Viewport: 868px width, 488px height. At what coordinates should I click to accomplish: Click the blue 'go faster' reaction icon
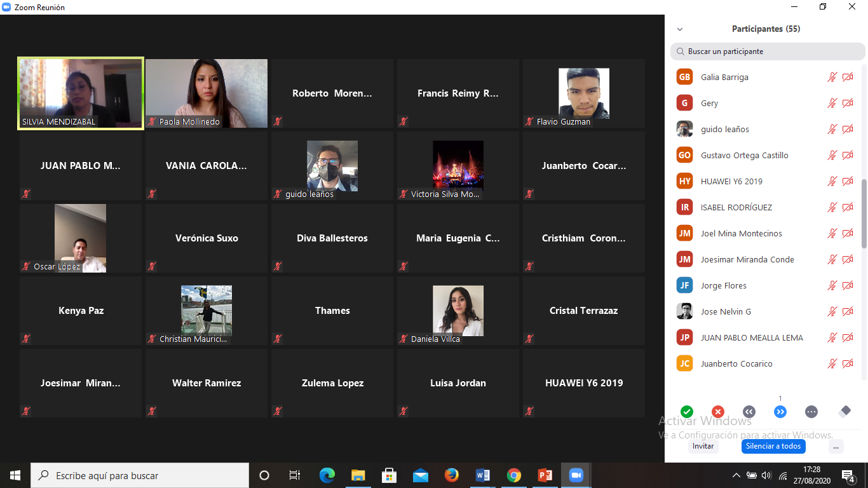(x=780, y=412)
